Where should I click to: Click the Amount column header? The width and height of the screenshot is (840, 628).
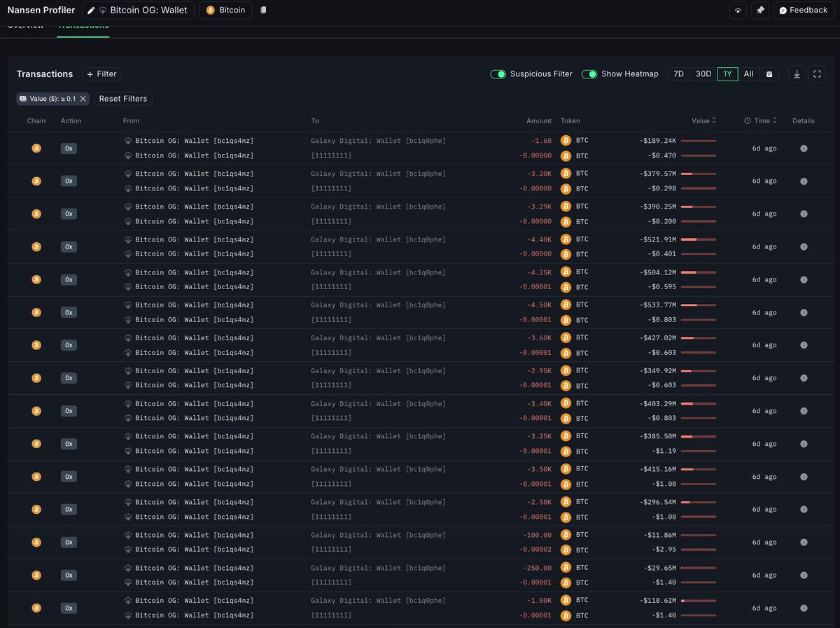point(539,121)
